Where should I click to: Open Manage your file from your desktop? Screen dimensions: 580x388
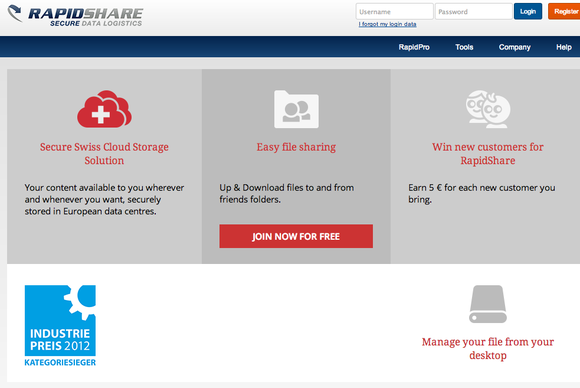click(x=488, y=348)
